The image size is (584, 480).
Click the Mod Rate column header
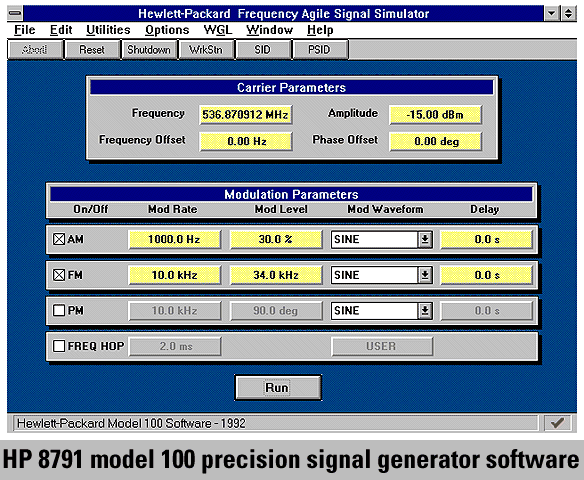coord(172,209)
